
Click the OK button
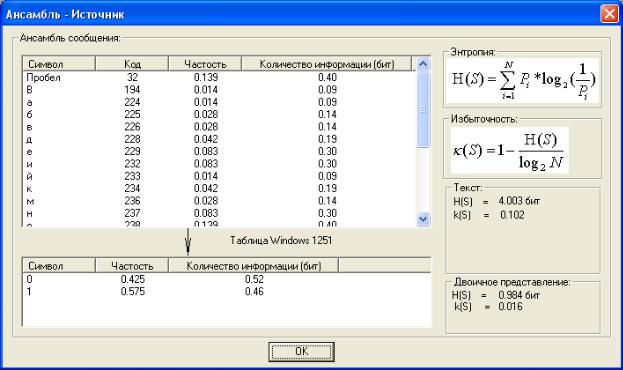pos(301,352)
